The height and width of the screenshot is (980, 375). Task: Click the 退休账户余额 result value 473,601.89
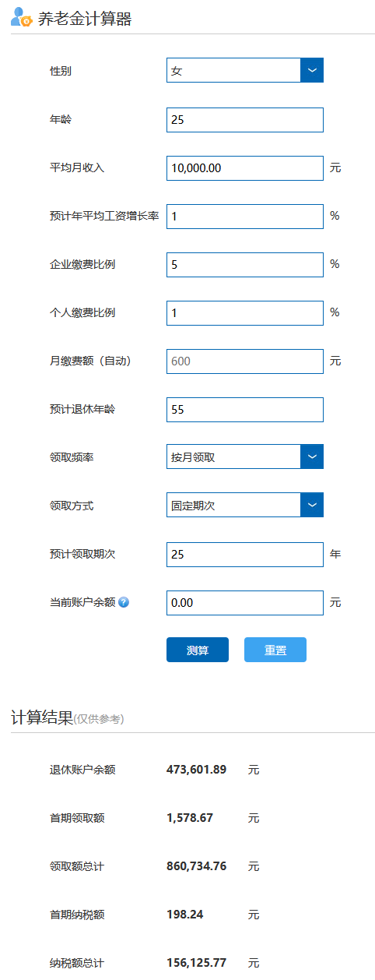(x=197, y=770)
